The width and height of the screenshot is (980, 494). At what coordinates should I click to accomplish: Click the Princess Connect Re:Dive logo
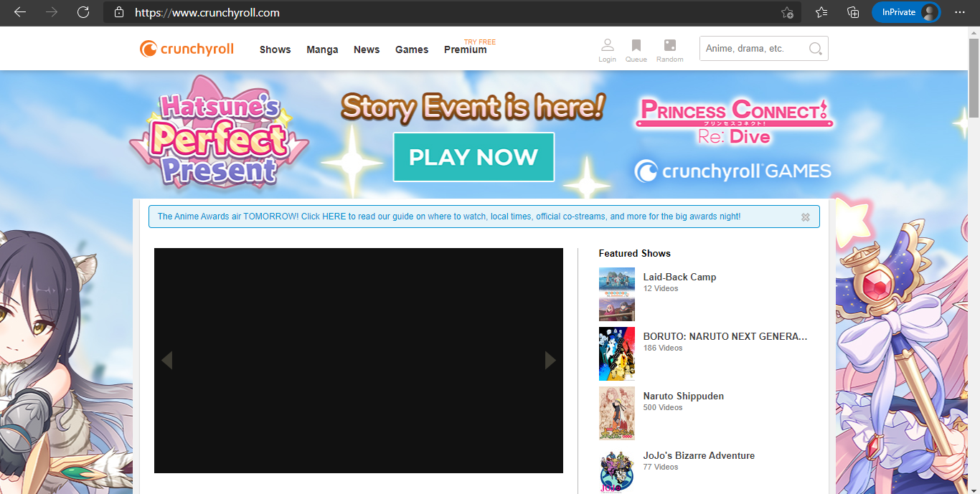tap(734, 122)
